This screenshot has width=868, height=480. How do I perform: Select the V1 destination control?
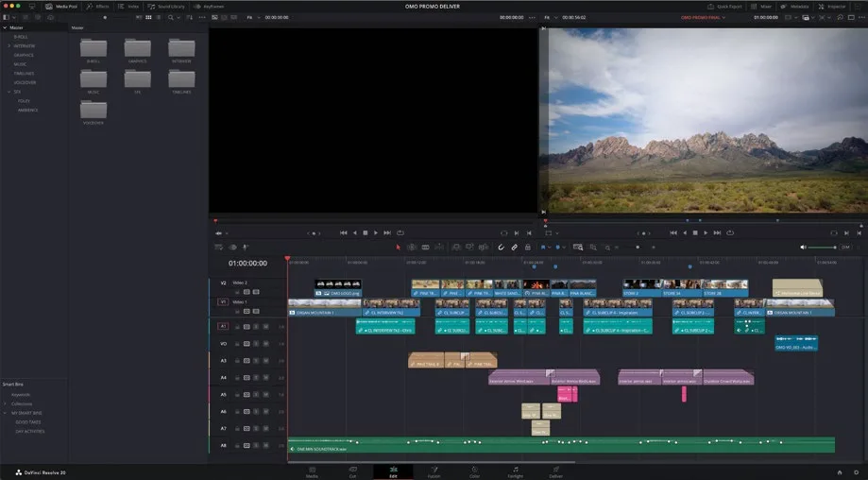coord(223,301)
